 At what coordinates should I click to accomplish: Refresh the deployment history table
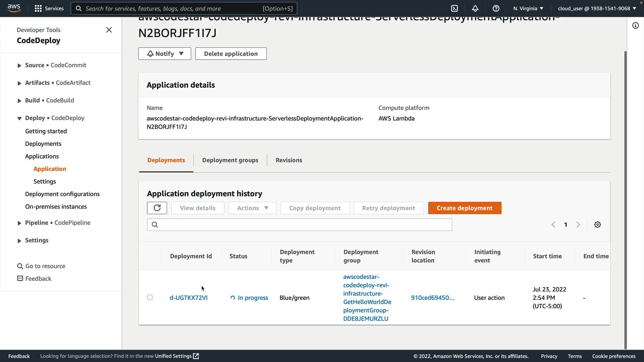pos(157,208)
